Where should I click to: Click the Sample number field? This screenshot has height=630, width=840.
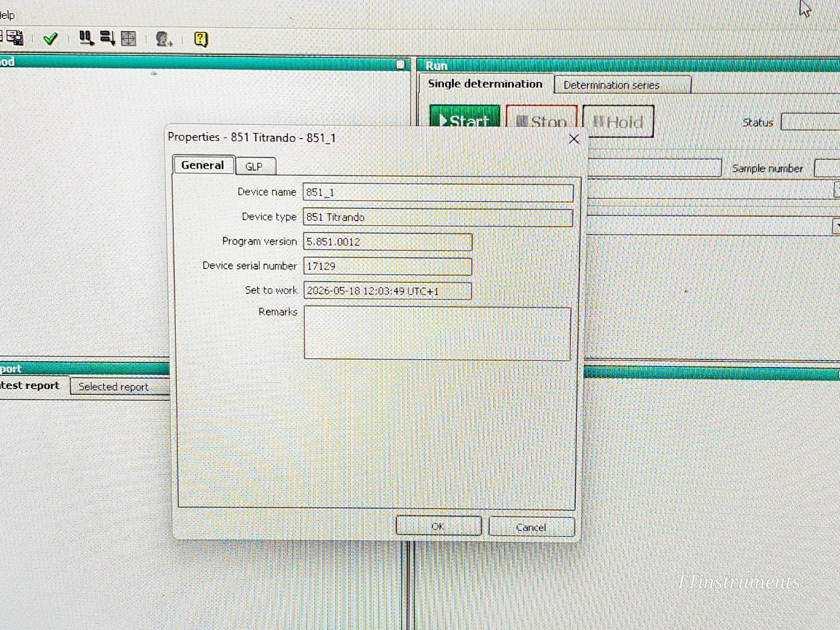coord(827,169)
